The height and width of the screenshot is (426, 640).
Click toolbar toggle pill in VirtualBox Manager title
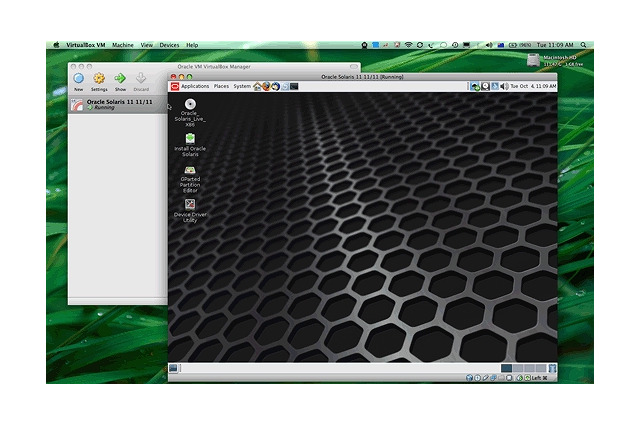353,67
